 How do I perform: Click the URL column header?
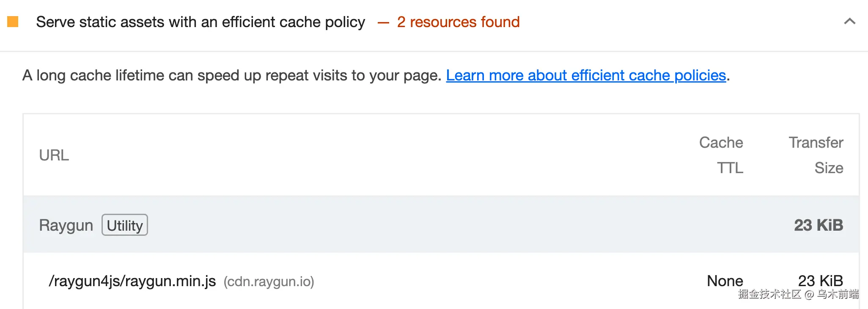[x=54, y=155]
